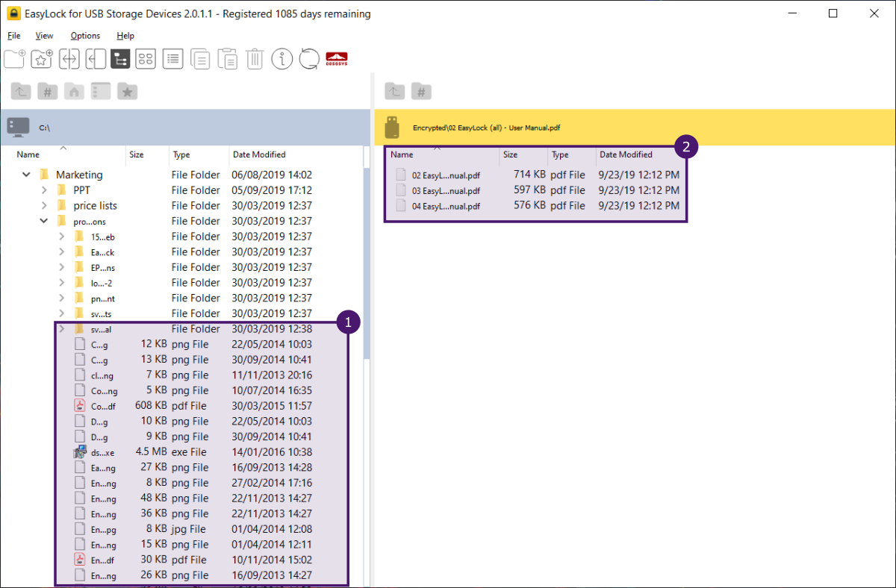
Task: Click the Co...df 608 KB PDF icon
Action: (x=80, y=406)
